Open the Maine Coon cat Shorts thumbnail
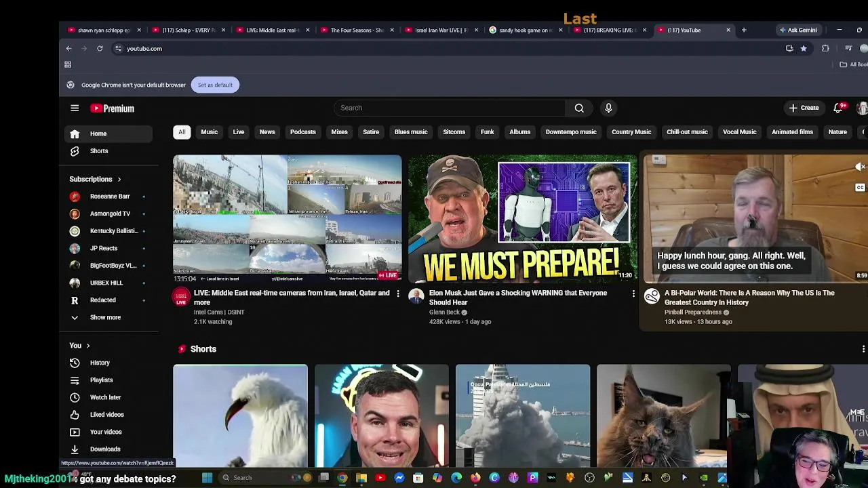 (x=663, y=416)
